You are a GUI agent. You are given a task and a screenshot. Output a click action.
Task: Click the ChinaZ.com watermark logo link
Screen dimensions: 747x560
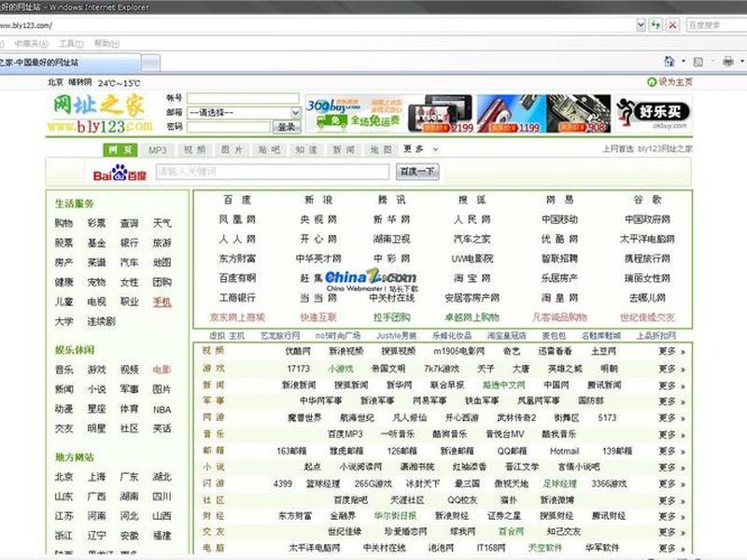tap(372, 281)
